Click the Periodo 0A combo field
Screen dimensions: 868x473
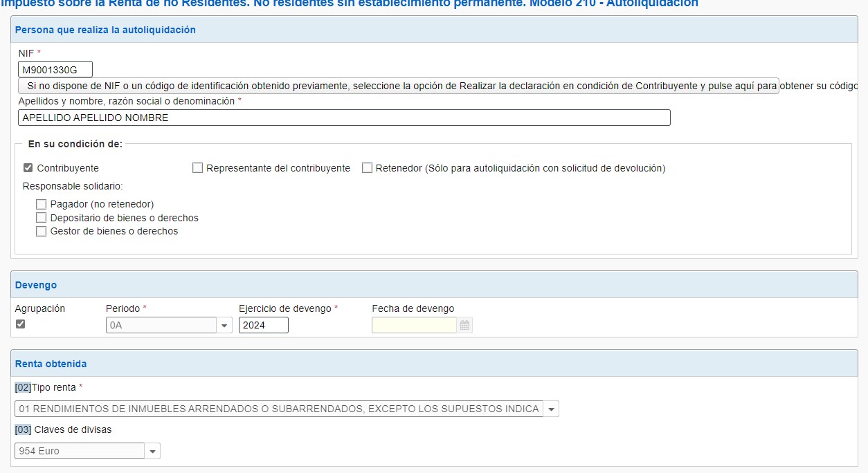[x=161, y=325]
